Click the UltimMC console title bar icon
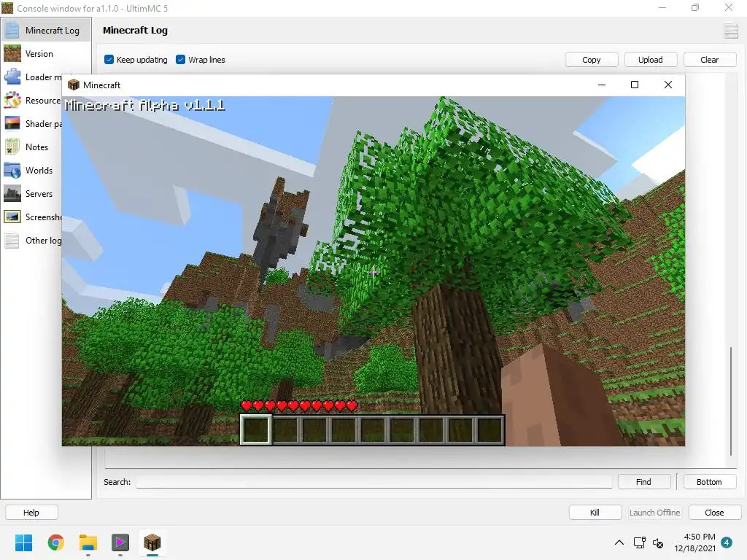This screenshot has height=560, width=747. point(7,8)
